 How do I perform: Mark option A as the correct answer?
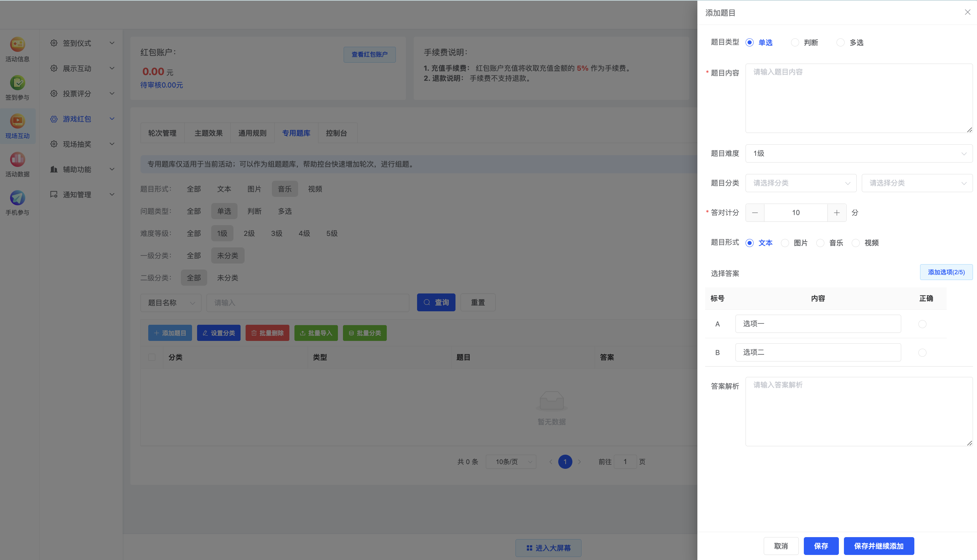[922, 324]
